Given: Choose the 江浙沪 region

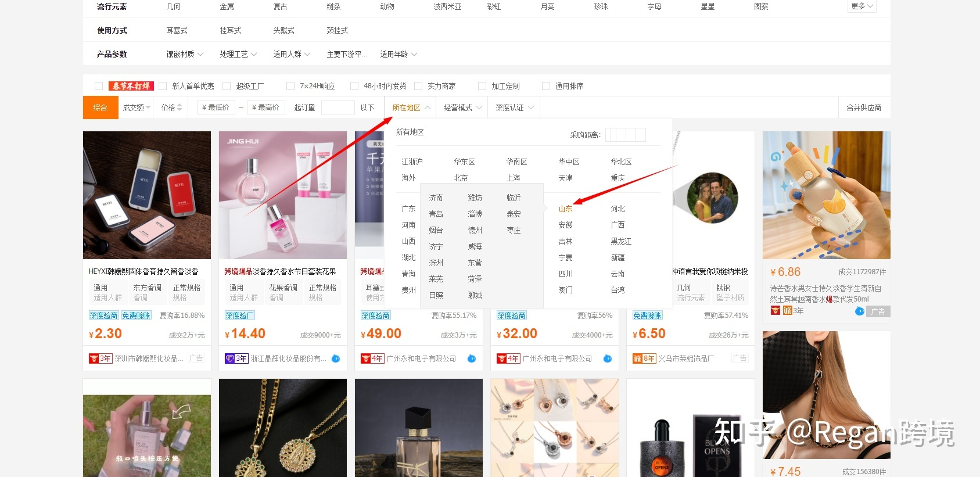Looking at the screenshot, I should [412, 162].
